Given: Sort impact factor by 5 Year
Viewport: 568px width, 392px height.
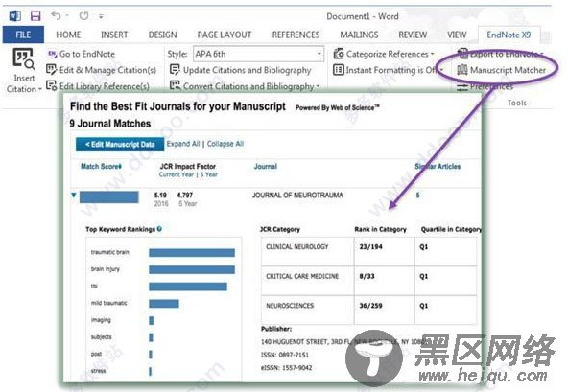Looking at the screenshot, I should coord(208,174).
